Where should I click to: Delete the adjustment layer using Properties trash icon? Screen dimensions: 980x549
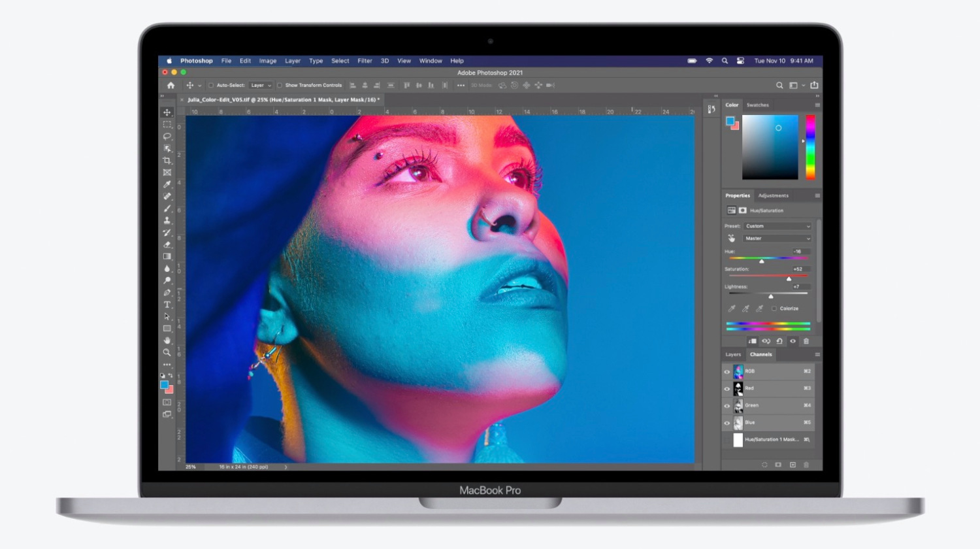(x=806, y=341)
